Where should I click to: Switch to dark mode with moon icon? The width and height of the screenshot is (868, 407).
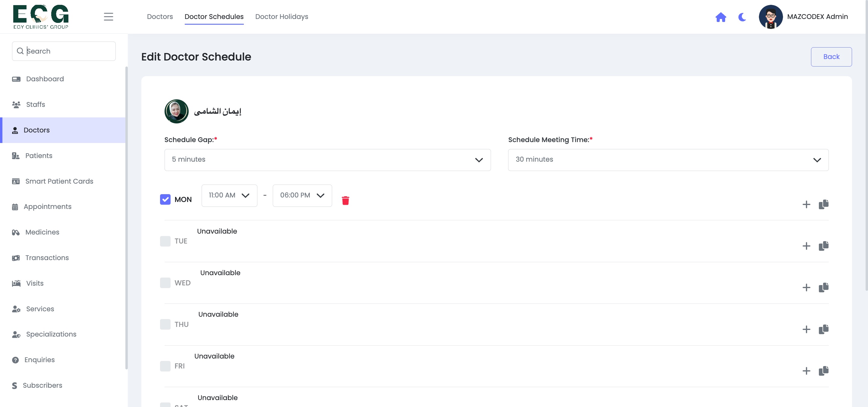[x=742, y=17]
